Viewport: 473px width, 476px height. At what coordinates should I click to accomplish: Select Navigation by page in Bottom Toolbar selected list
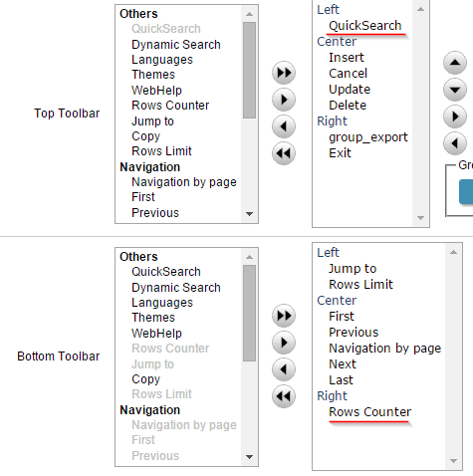point(385,349)
